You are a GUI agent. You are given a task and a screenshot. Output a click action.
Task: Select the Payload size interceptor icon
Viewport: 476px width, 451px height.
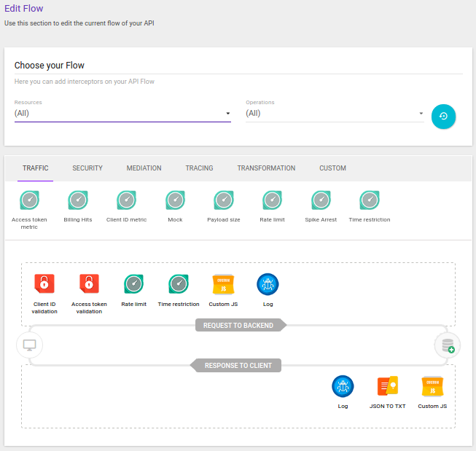tap(223, 200)
